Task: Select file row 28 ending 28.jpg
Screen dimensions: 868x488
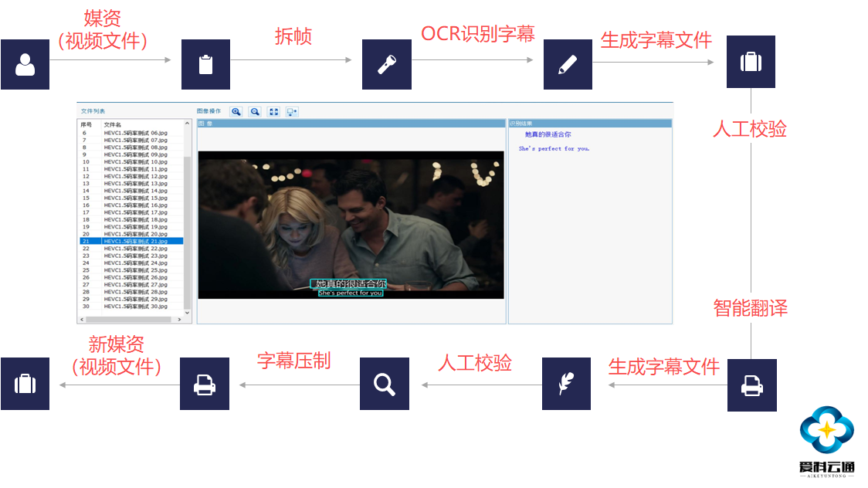Action: click(x=132, y=292)
